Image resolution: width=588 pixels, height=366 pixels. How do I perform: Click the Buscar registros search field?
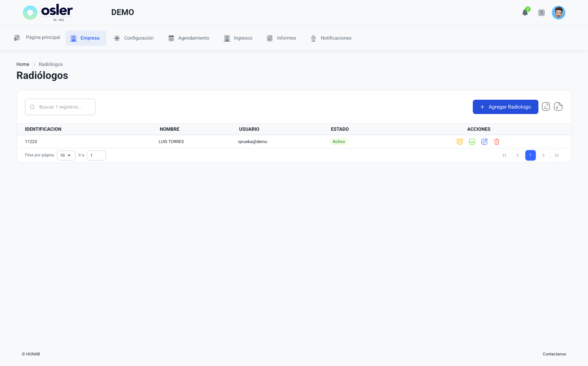pyautogui.click(x=60, y=107)
